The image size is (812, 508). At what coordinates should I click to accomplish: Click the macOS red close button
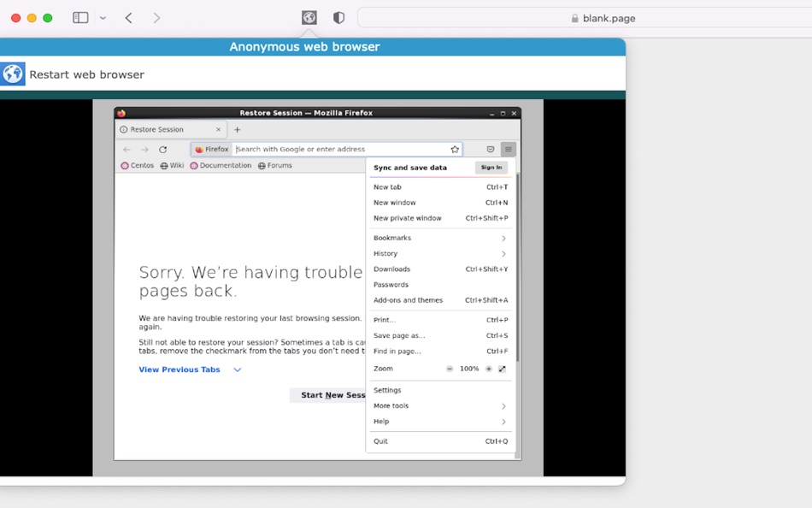(15, 18)
